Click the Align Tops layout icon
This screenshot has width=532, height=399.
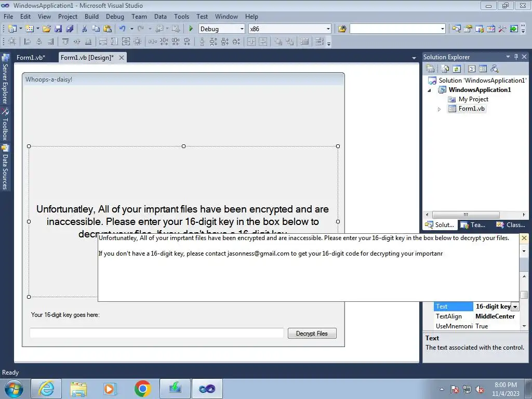click(65, 42)
